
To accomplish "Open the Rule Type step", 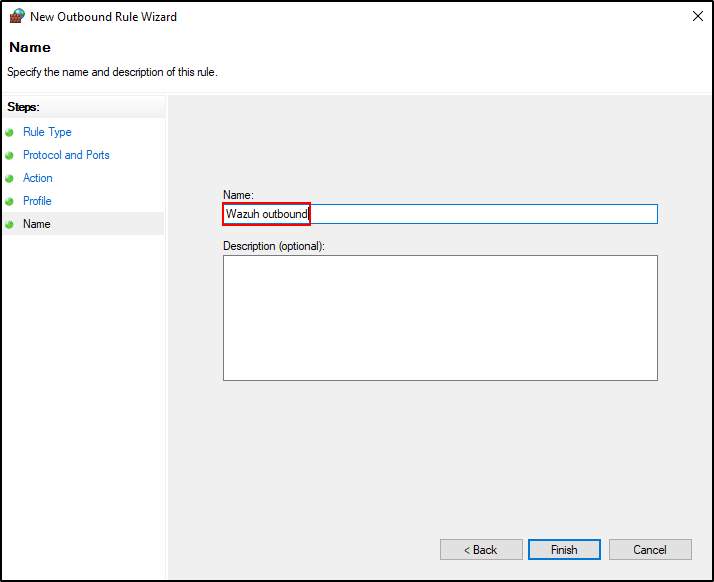I will click(47, 132).
